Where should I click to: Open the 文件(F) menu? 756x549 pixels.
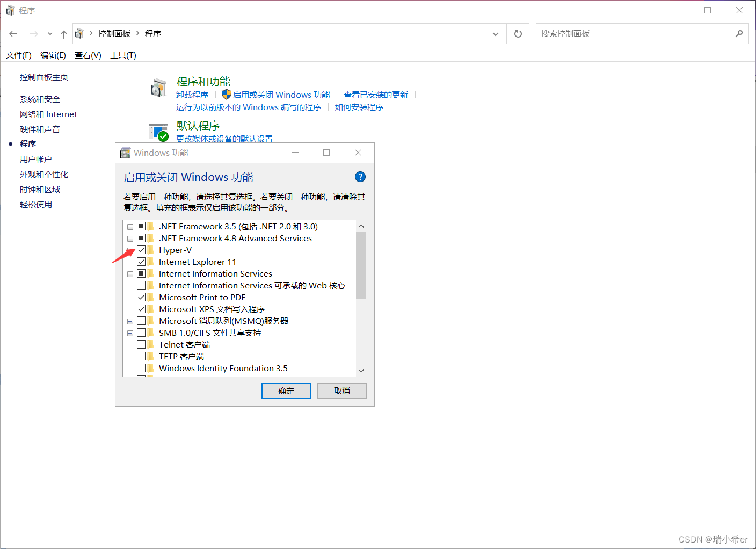[19, 55]
